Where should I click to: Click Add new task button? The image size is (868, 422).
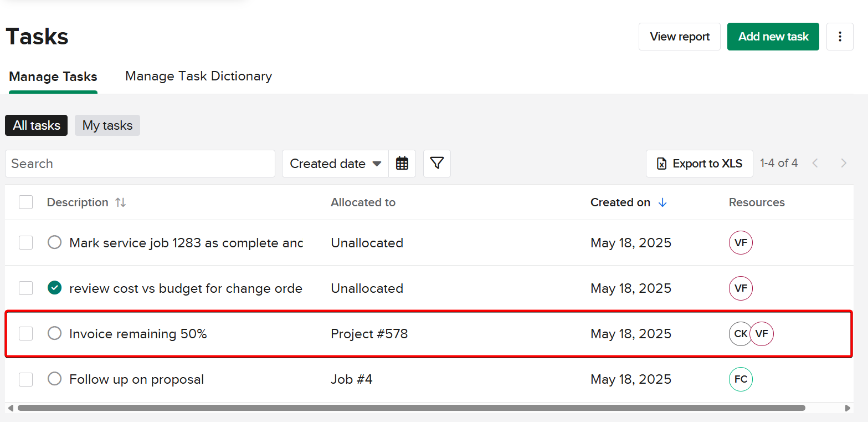(773, 37)
